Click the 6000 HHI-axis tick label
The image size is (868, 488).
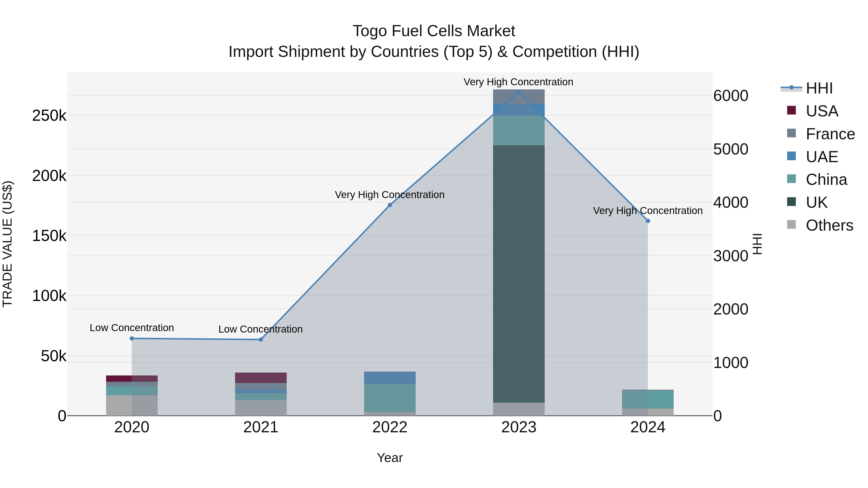(731, 96)
